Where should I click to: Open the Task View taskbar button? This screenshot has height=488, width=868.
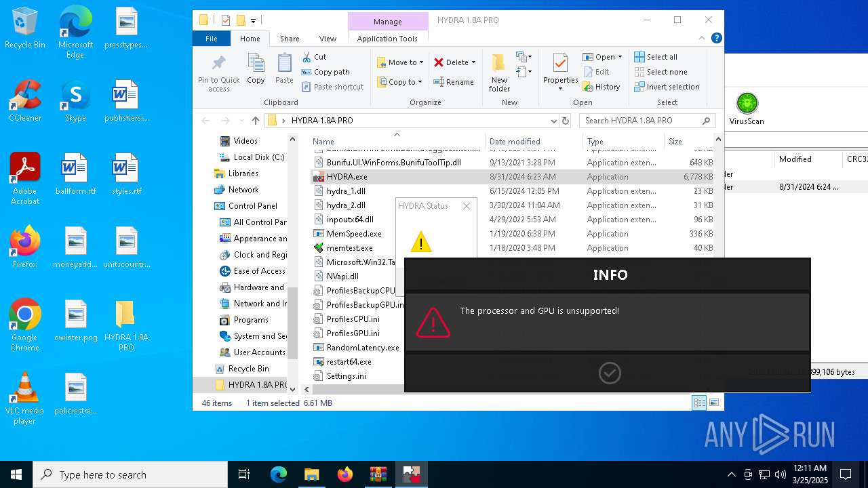(x=245, y=474)
